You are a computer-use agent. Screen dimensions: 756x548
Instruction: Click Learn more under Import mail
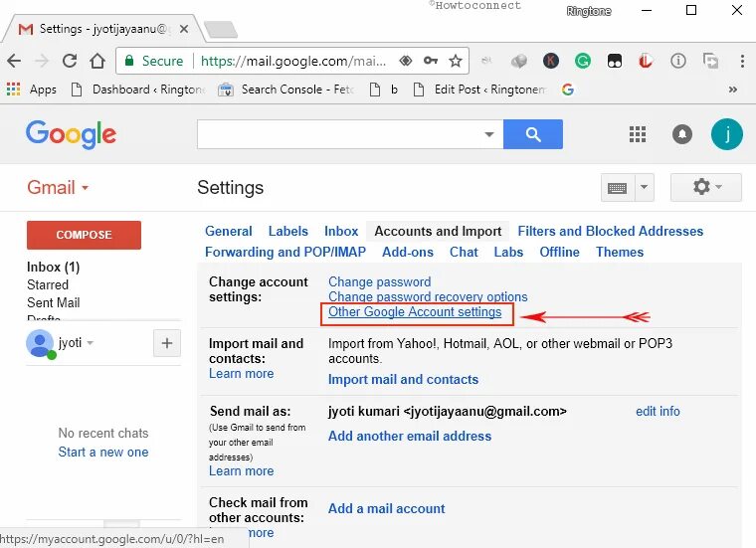pyautogui.click(x=241, y=374)
